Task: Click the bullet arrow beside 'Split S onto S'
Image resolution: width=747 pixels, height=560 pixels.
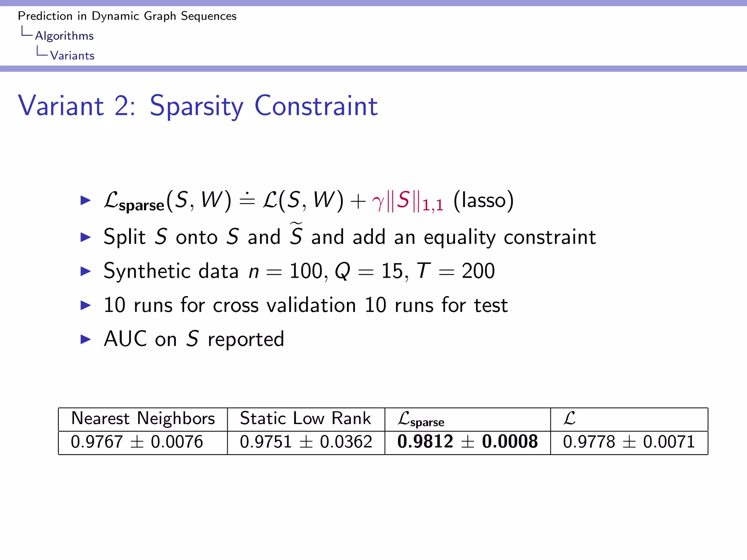Action: pyautogui.click(x=85, y=237)
